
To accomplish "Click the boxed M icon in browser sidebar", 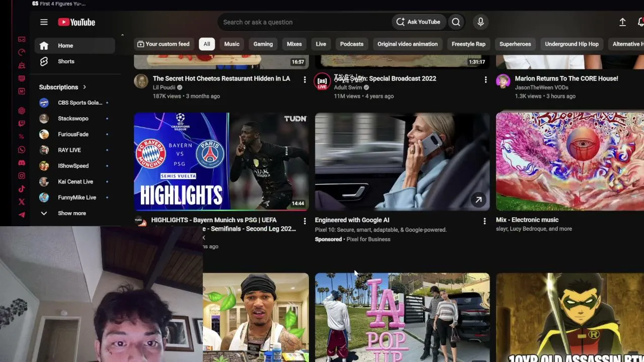I will tap(22, 92).
